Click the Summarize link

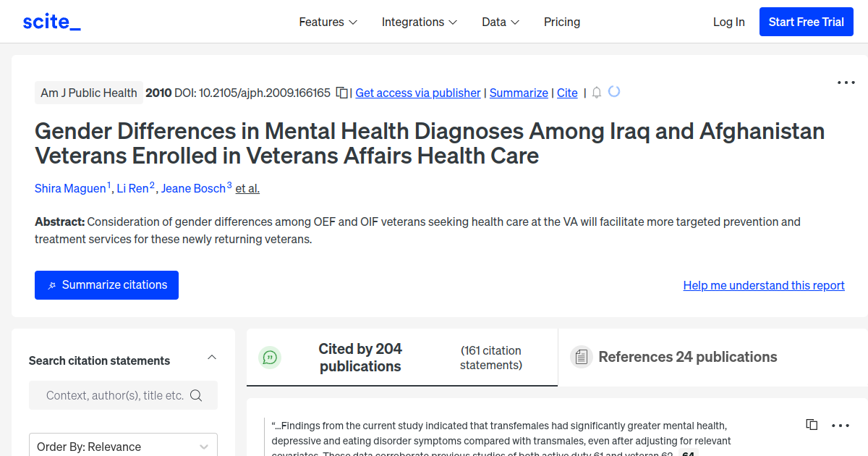tap(519, 93)
